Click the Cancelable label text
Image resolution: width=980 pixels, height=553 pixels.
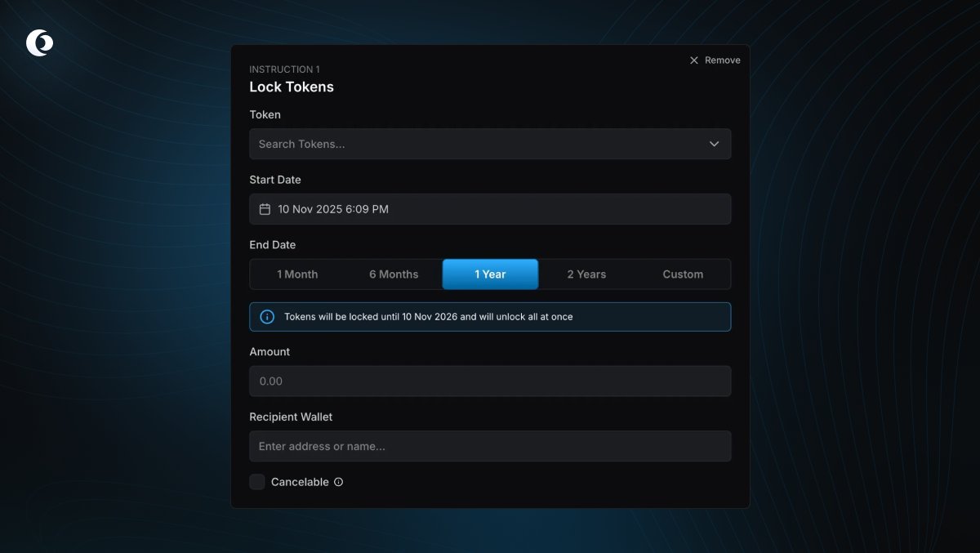tap(300, 482)
